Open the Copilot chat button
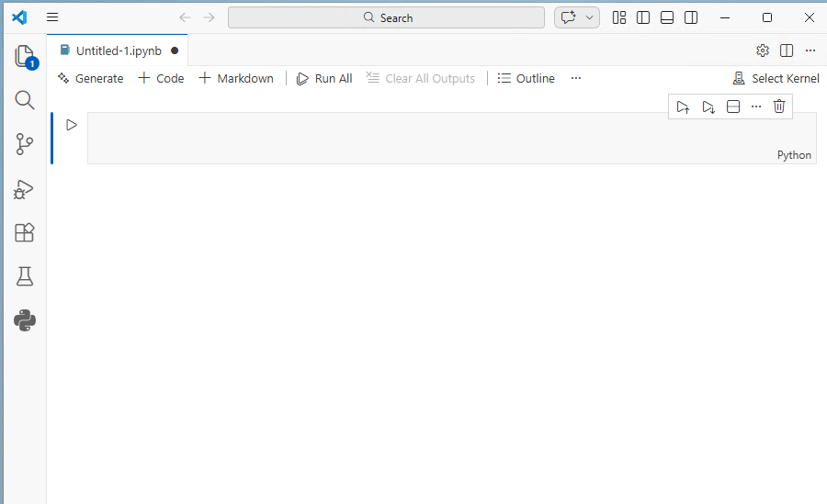827x504 pixels. tap(569, 17)
